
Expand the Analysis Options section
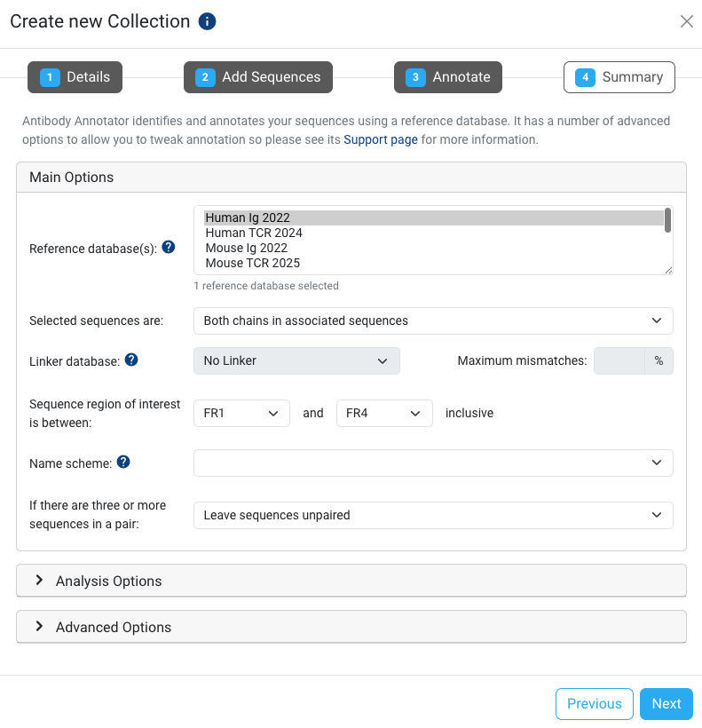(x=108, y=581)
